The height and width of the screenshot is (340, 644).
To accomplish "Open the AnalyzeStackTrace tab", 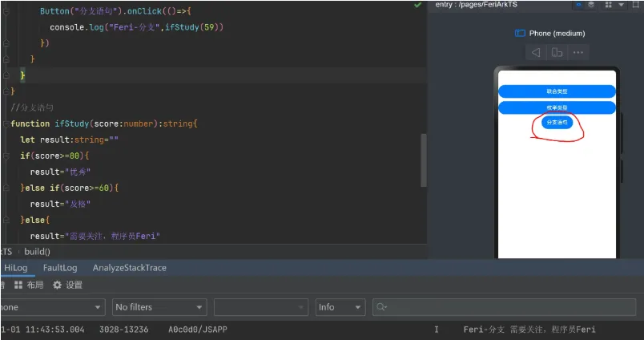I will [x=130, y=268].
